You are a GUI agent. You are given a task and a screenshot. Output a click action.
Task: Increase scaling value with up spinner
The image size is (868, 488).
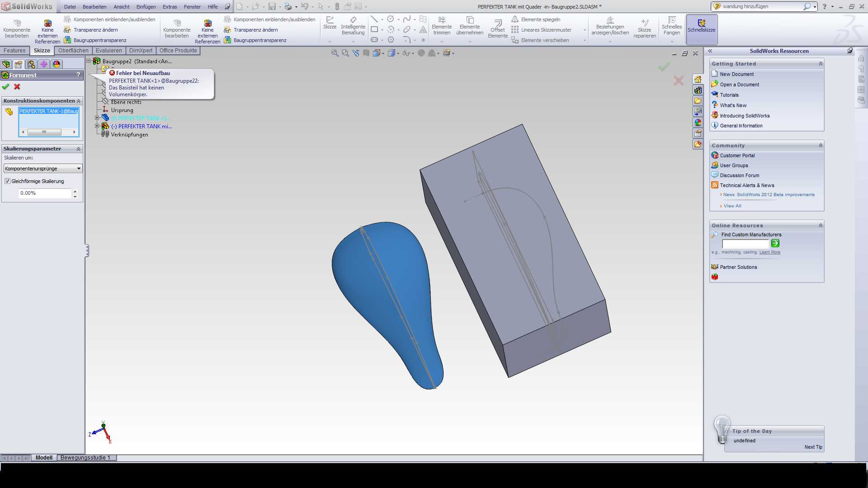pyautogui.click(x=75, y=191)
